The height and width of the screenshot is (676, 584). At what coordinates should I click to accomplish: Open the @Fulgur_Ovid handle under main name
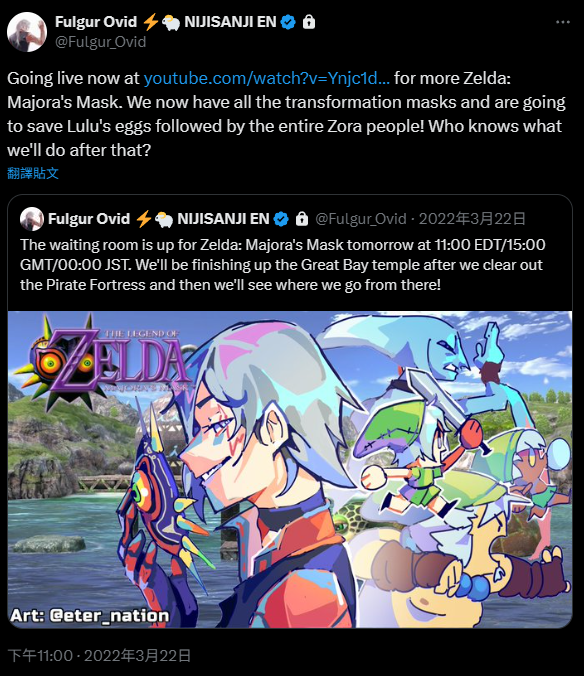(100, 42)
